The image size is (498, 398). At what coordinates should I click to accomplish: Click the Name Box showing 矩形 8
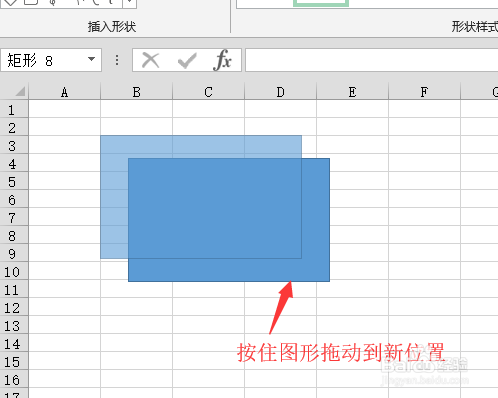click(51, 60)
